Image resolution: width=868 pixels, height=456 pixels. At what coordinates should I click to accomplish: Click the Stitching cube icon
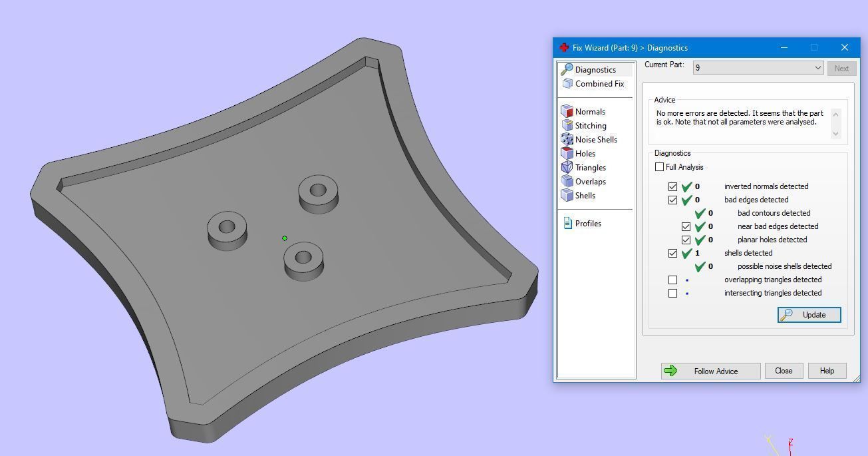point(567,126)
